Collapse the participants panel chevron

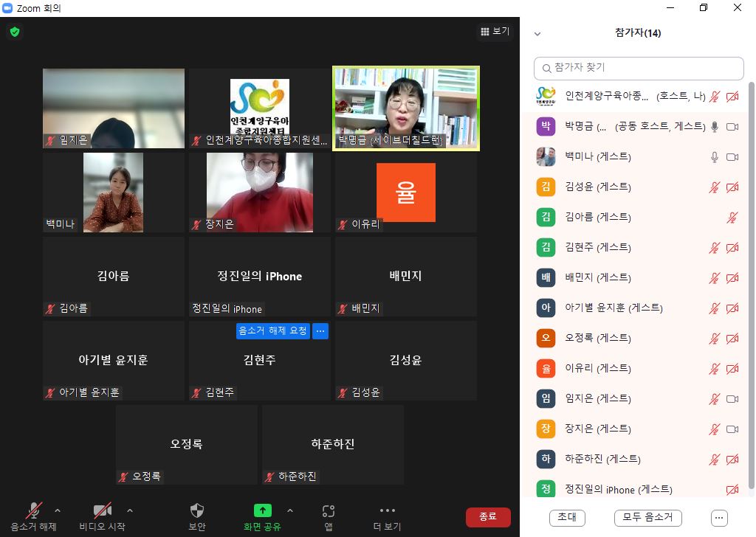point(537,34)
